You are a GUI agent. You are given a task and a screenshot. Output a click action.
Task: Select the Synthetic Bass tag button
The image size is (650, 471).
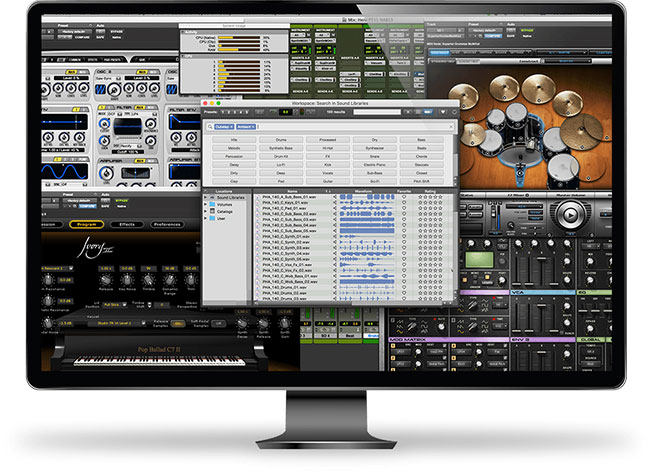tap(281, 148)
